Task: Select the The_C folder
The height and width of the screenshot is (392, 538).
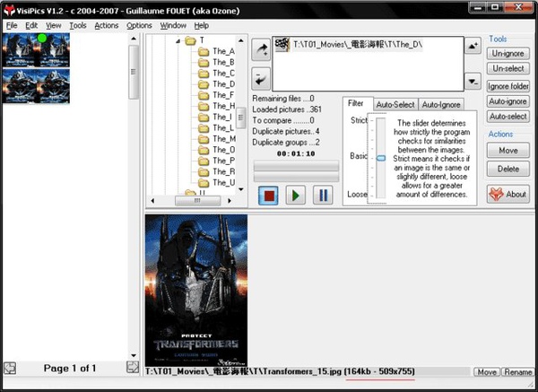Action: [x=217, y=74]
